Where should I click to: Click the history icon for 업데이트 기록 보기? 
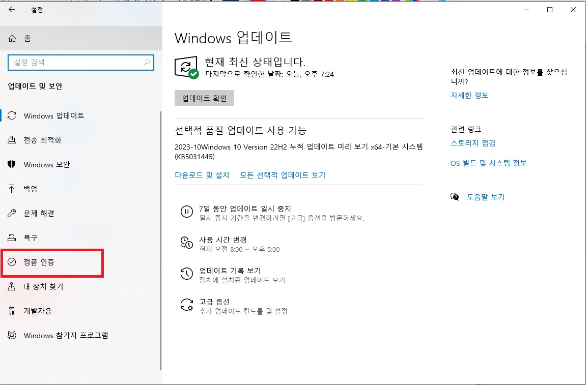186,274
